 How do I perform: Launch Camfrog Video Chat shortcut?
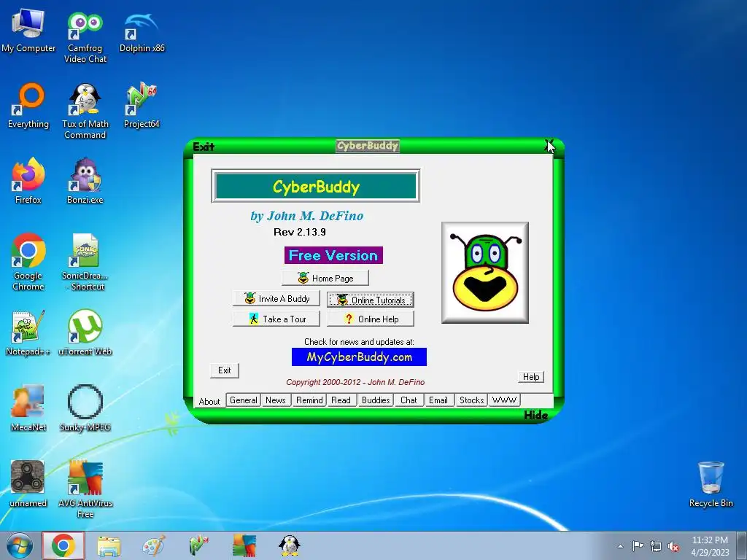coord(85,37)
